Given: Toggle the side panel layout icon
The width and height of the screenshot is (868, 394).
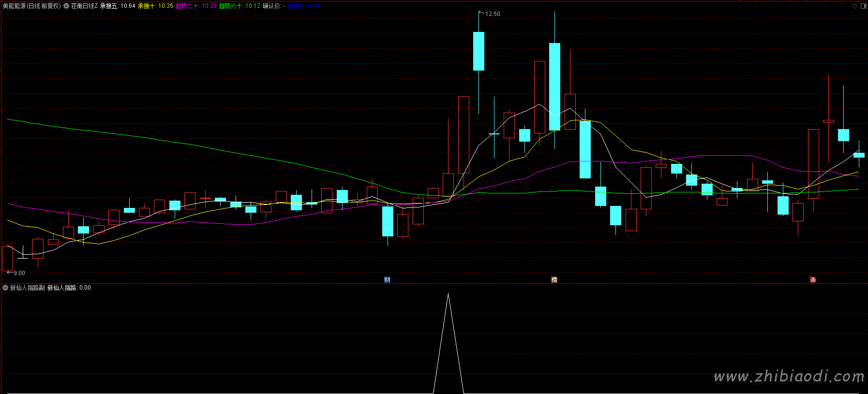Looking at the screenshot, I should point(864,6).
